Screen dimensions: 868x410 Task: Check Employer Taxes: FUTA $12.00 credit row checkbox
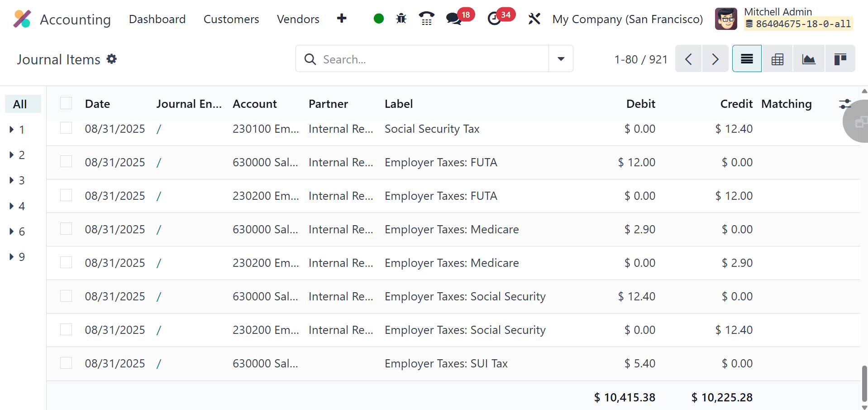(x=66, y=195)
